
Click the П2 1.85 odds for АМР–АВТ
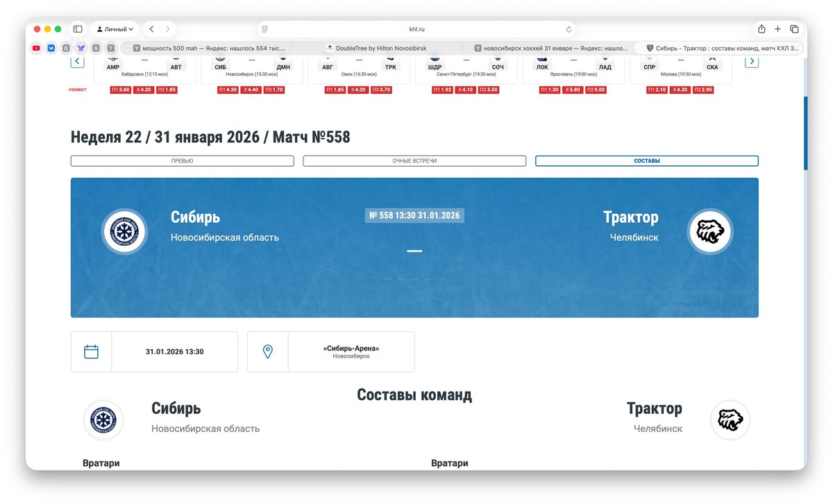coord(167,90)
